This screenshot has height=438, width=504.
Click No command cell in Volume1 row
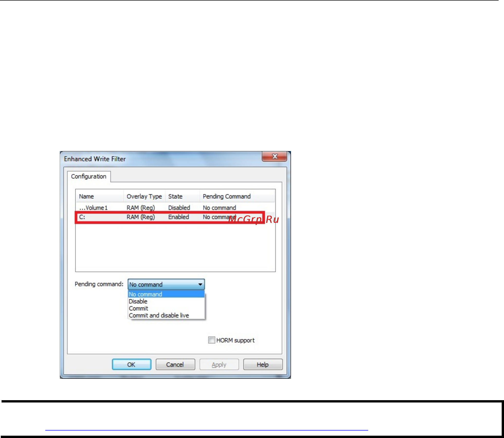219,208
